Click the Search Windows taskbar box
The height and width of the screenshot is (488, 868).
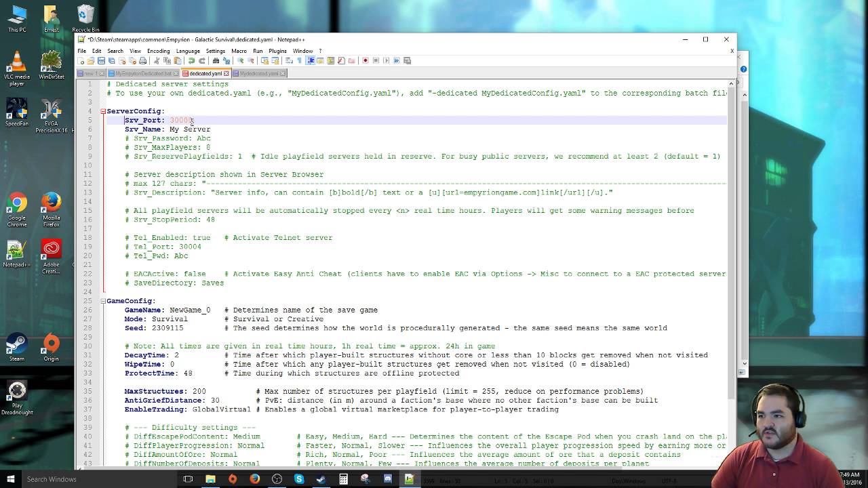(x=100, y=479)
